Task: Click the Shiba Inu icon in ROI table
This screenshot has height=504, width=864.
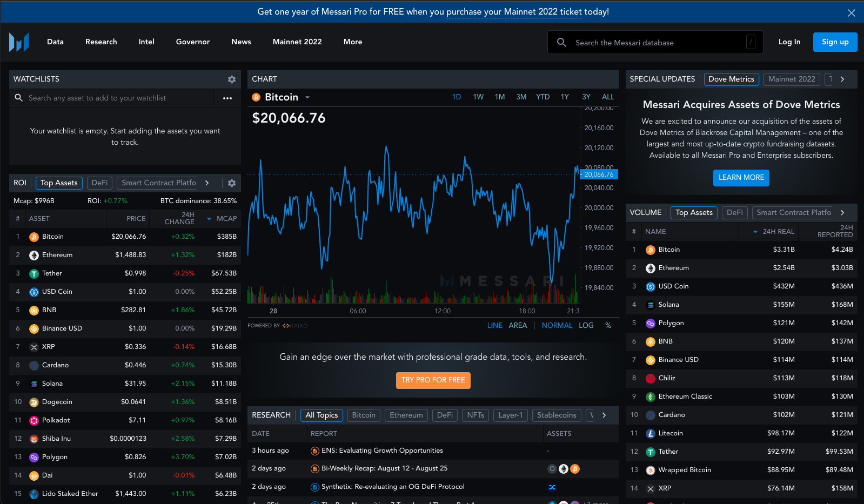Action: (x=34, y=439)
